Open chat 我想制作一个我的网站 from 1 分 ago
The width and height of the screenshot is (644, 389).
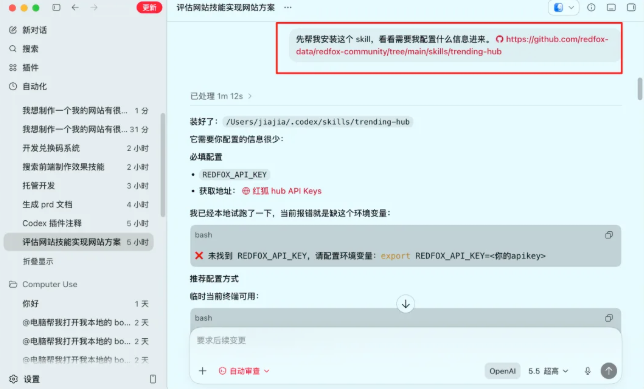click(78, 110)
